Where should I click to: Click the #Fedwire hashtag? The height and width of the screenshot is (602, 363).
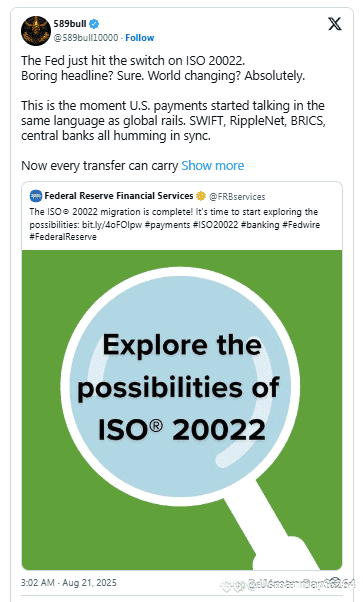click(x=301, y=225)
